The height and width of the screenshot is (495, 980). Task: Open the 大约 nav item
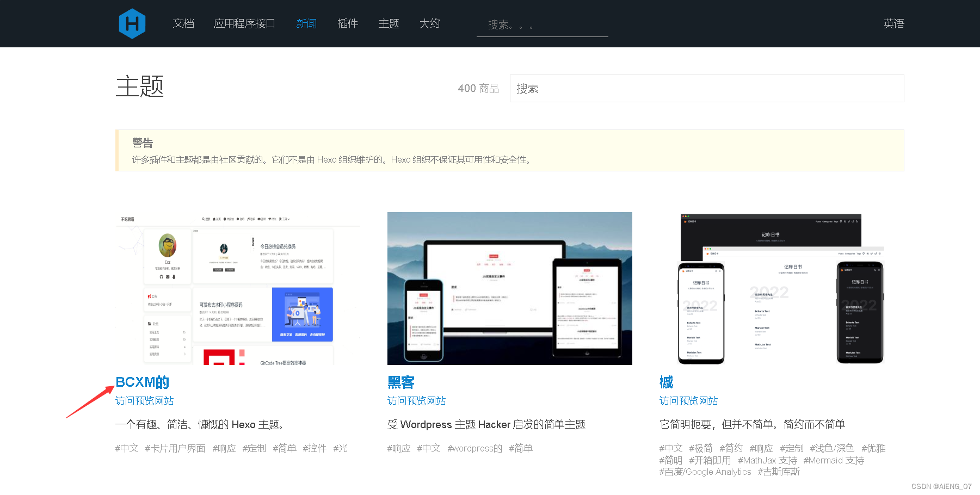point(430,23)
